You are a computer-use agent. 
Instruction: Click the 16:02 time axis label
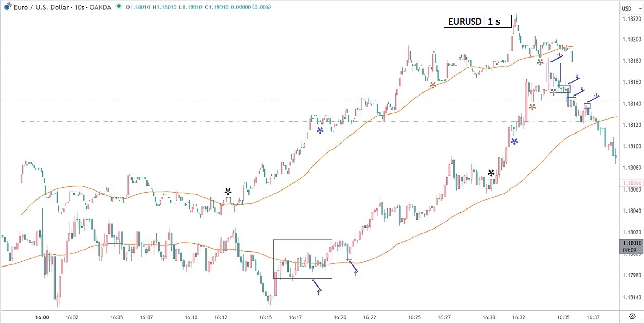[x=72, y=318]
